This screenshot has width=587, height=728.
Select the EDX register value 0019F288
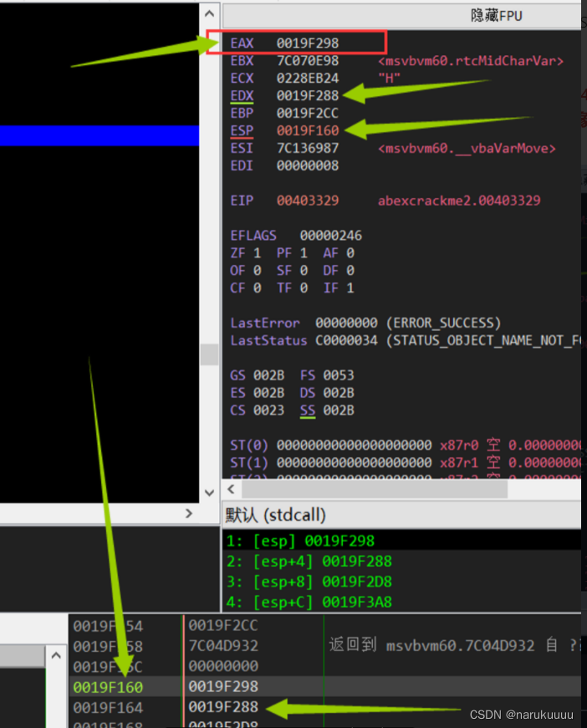point(308,95)
